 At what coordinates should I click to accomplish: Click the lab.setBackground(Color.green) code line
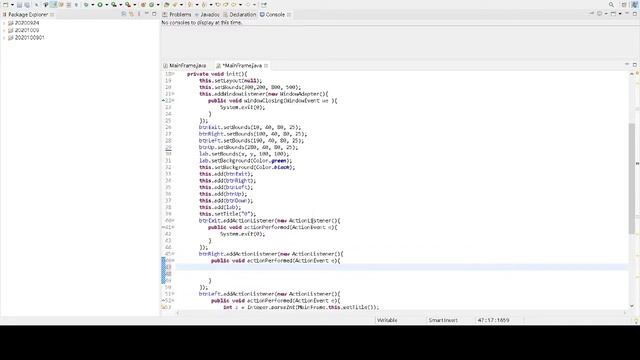coord(246,161)
